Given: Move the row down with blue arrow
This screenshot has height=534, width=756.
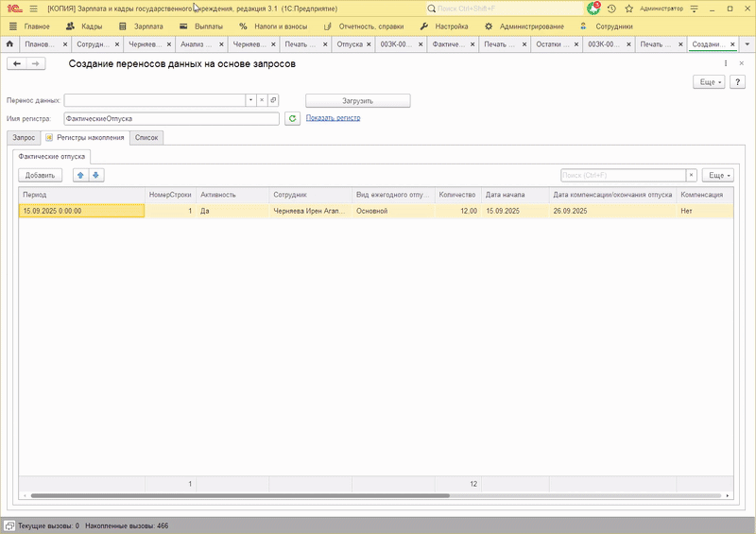Looking at the screenshot, I should [96, 175].
